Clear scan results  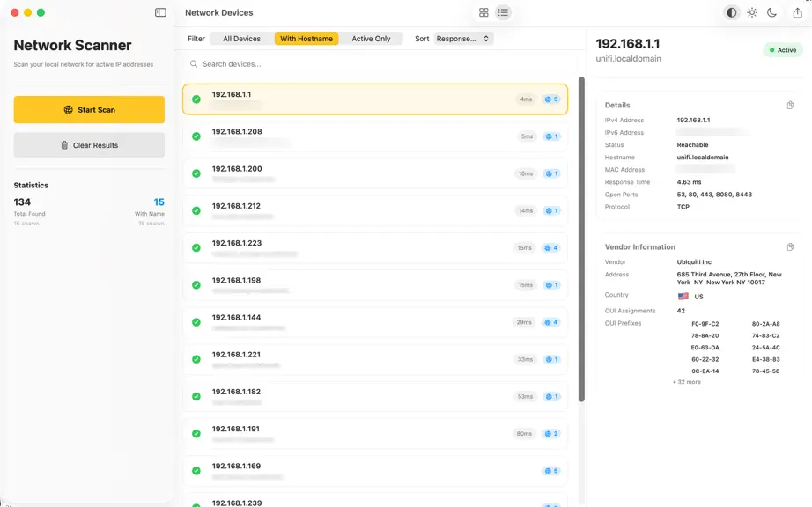pos(89,145)
